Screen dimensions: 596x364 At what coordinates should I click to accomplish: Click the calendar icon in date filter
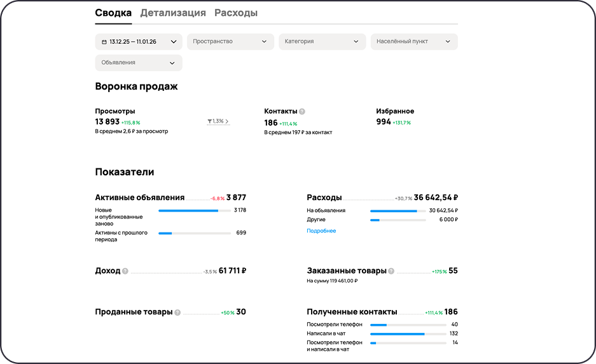pyautogui.click(x=104, y=42)
